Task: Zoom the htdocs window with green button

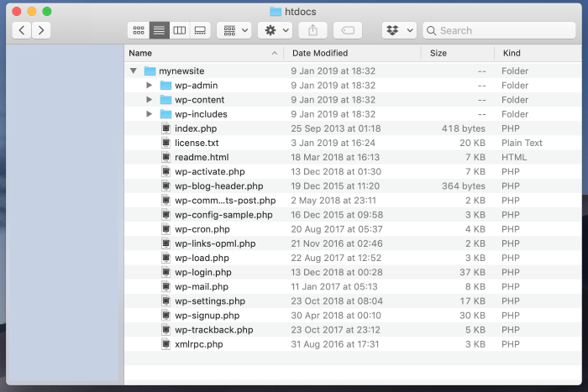Action: tap(47, 11)
